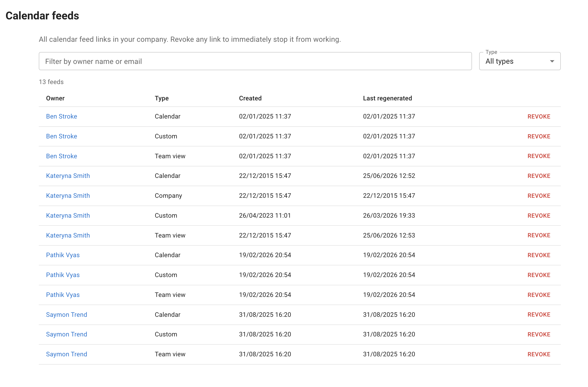Revoke Kateryna Smith's Company feed

[x=539, y=196]
